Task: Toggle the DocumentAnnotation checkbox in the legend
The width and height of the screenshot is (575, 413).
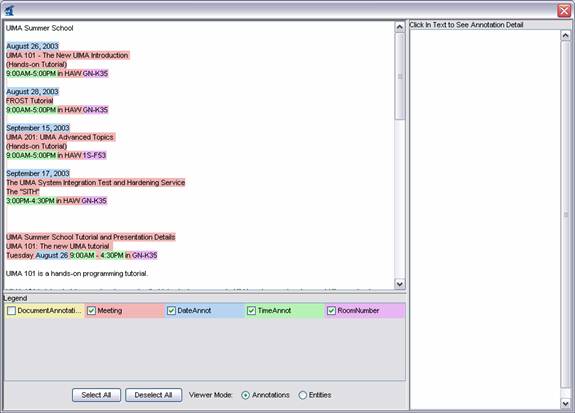Action: point(11,311)
